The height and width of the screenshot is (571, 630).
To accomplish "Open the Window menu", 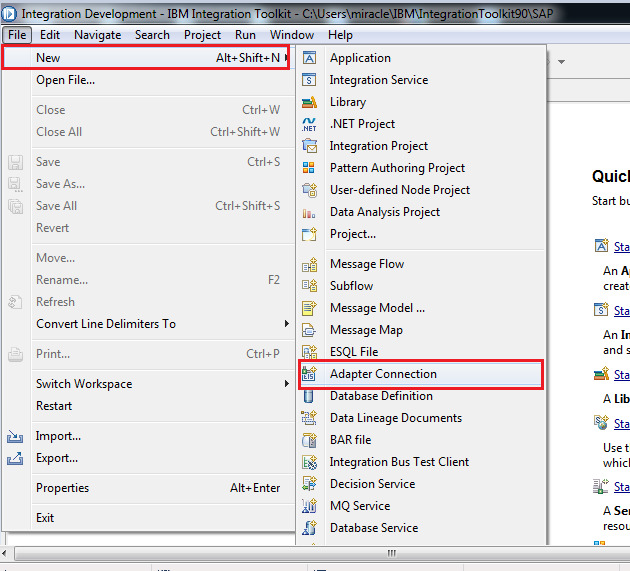I will (x=292, y=35).
